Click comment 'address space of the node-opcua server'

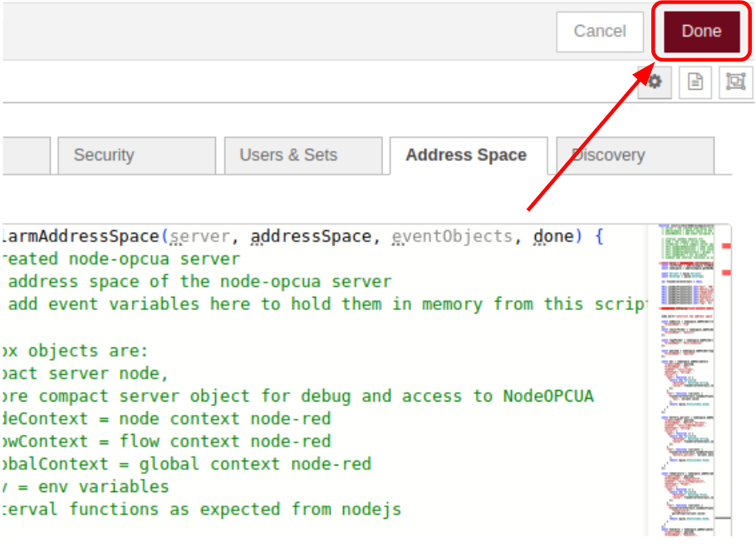click(199, 282)
